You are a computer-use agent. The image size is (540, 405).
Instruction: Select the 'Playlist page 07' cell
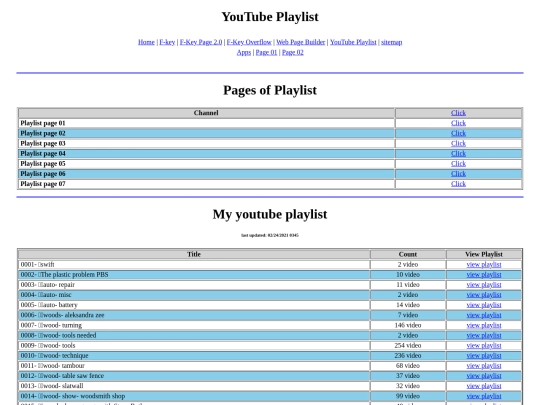(x=206, y=184)
